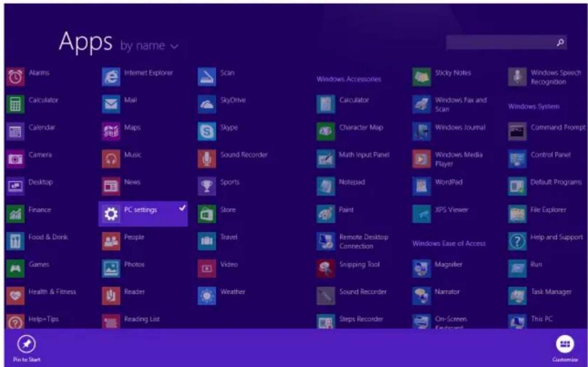This screenshot has height=367, width=588.
Task: Open the green Calculator app icon
Action: 15,104
